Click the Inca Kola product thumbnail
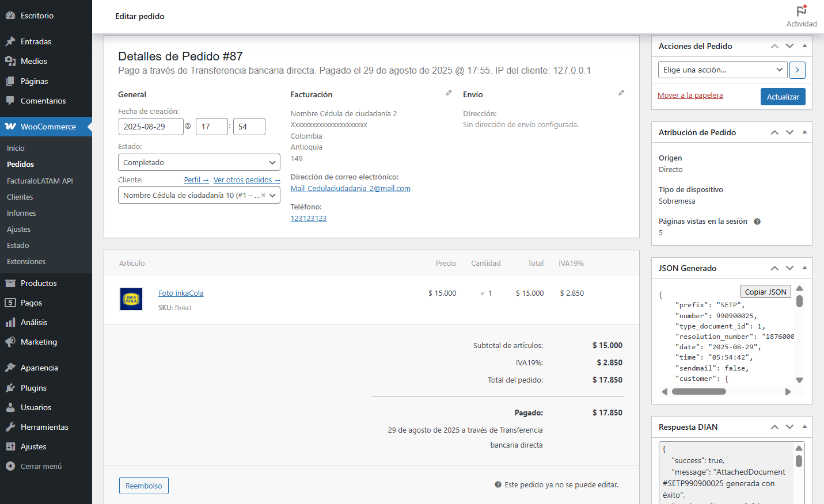The image size is (824, 504). [131, 299]
